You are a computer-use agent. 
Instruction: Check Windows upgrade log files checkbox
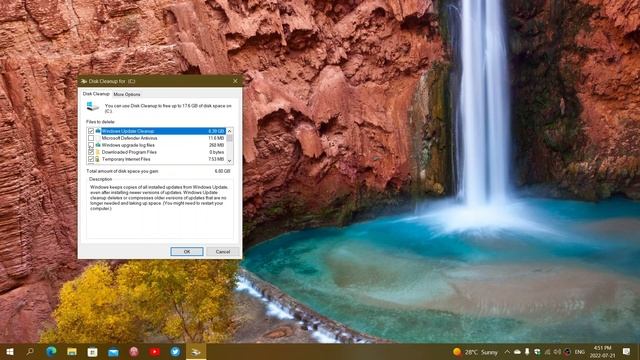click(x=91, y=145)
